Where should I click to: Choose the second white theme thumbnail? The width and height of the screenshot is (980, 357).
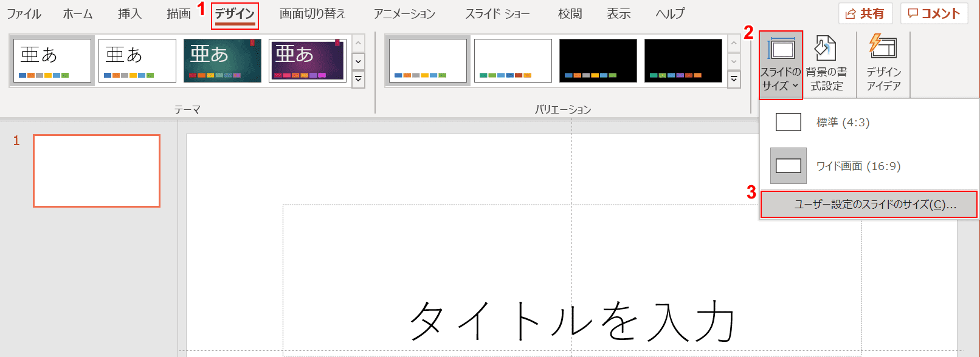point(137,61)
